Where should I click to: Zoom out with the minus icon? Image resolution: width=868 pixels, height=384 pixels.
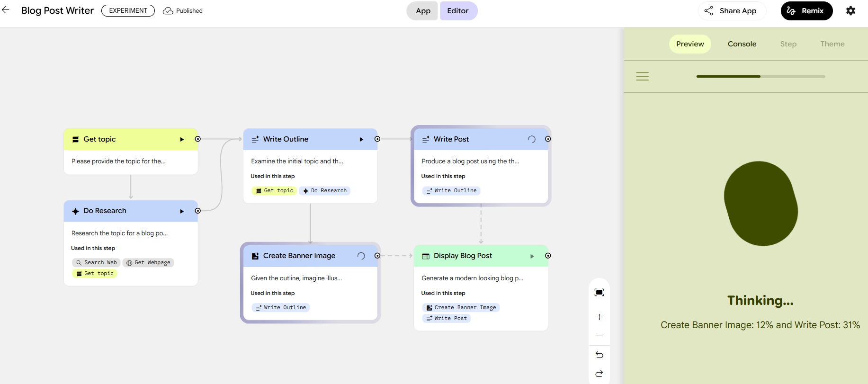pyautogui.click(x=599, y=336)
